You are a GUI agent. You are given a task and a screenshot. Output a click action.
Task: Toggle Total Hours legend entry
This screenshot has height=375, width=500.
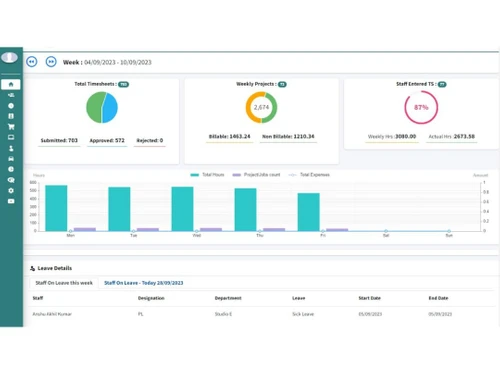coord(207,175)
